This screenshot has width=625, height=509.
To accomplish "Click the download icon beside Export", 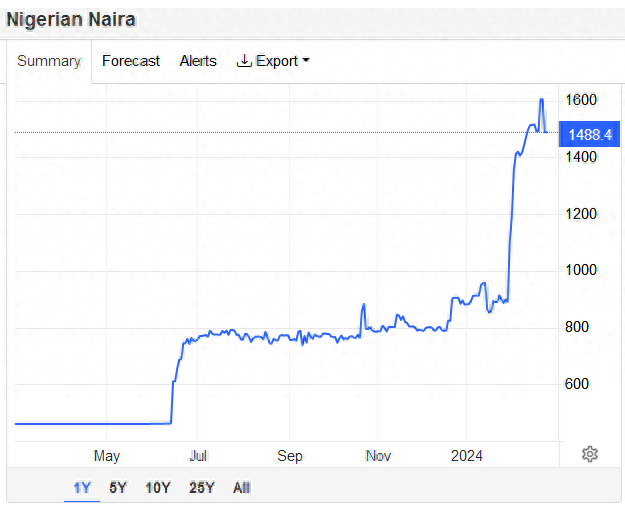I will coord(244,61).
